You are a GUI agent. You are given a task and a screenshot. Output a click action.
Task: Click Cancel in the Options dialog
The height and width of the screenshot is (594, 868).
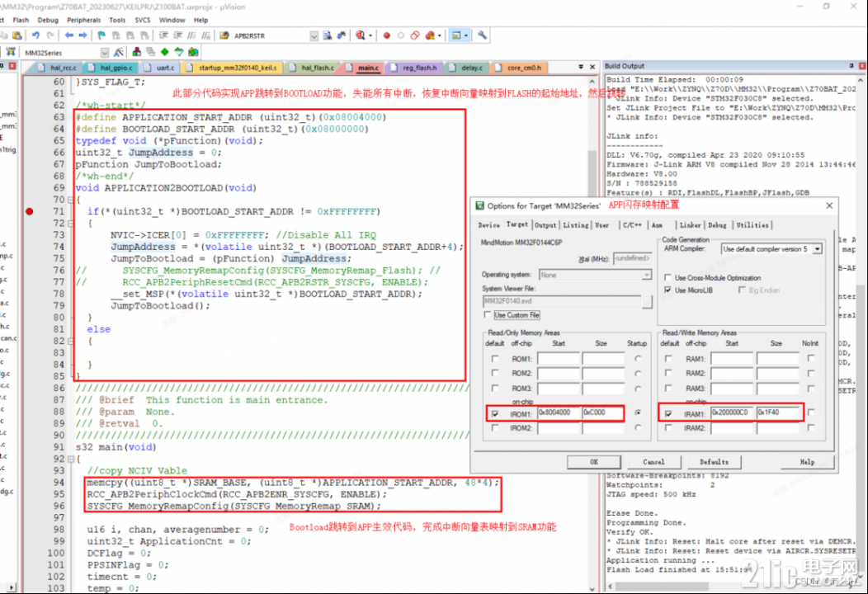pyautogui.click(x=653, y=462)
